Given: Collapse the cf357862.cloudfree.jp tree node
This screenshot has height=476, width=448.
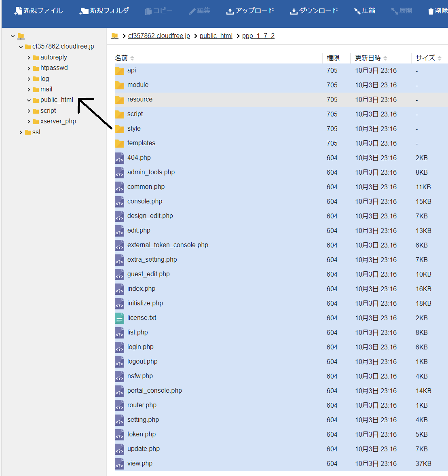Looking at the screenshot, I should (21, 47).
